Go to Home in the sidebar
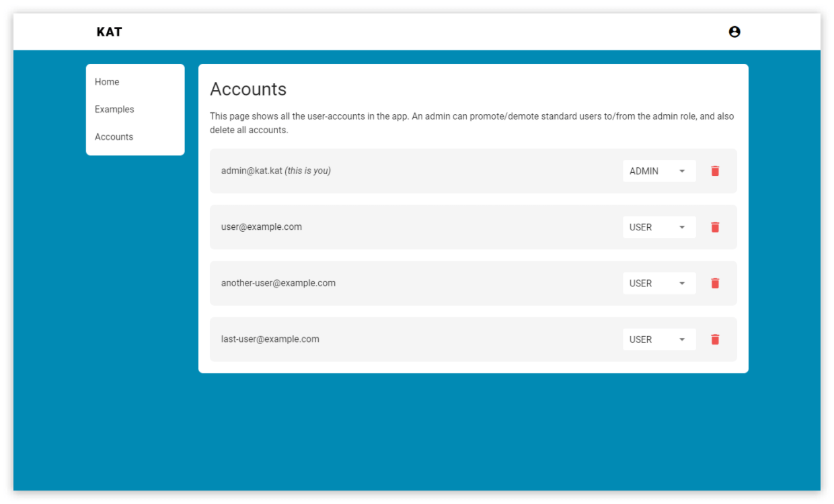The width and height of the screenshot is (834, 504). click(107, 82)
